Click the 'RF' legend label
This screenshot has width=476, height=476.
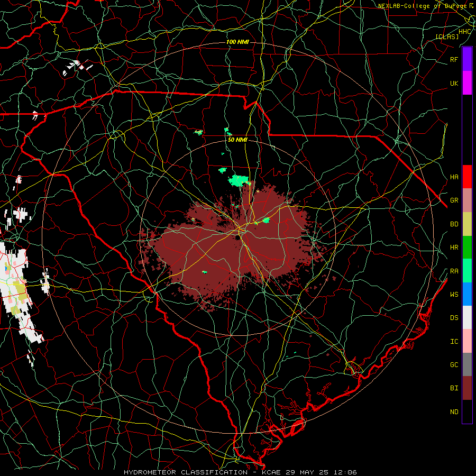coord(454,59)
